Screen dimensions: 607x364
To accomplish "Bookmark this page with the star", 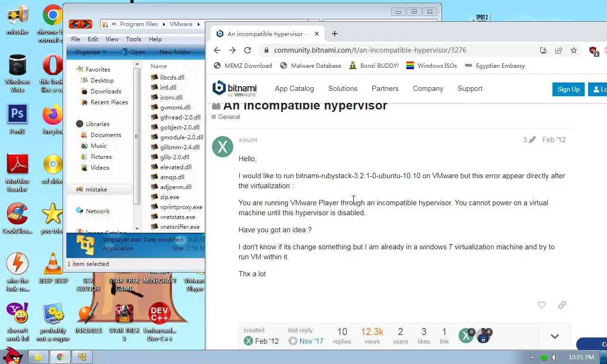I will [x=574, y=50].
